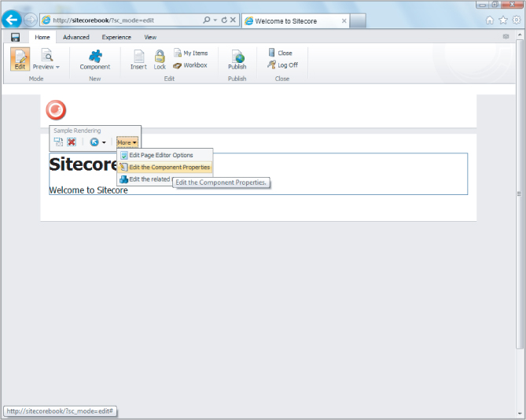This screenshot has height=420, width=526.
Task: Publish the page via Publish icon
Action: coord(237,59)
